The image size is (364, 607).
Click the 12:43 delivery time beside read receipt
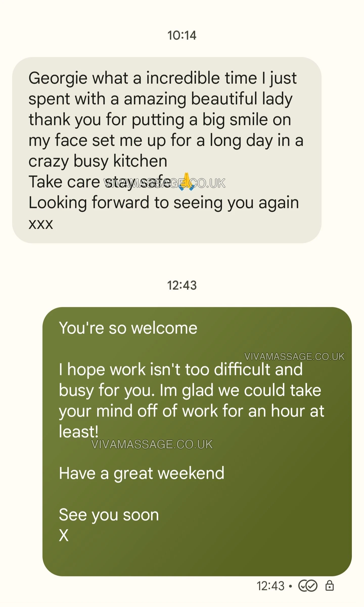(x=270, y=586)
